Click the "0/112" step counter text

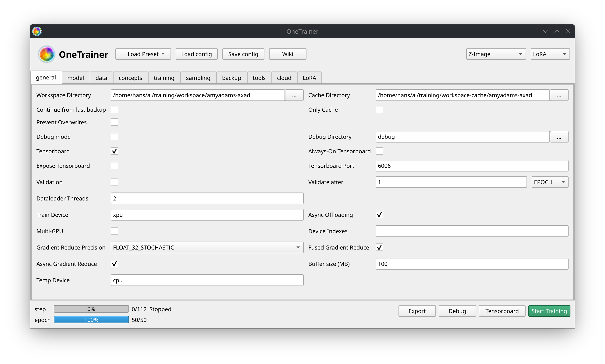(139, 309)
